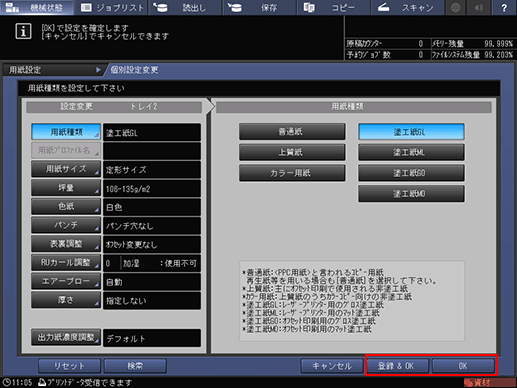
Task: Select 塗工紙MO coated paper type
Action: coord(411,194)
